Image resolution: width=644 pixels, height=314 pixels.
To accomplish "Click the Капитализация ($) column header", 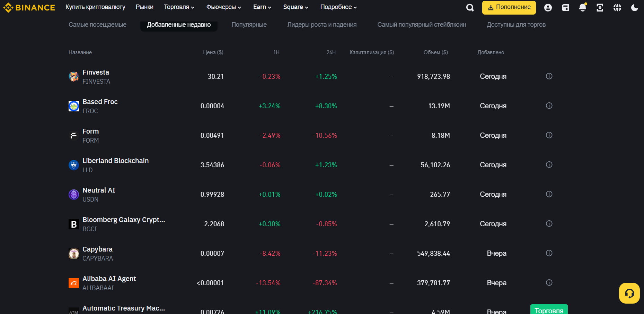I will coord(372,52).
